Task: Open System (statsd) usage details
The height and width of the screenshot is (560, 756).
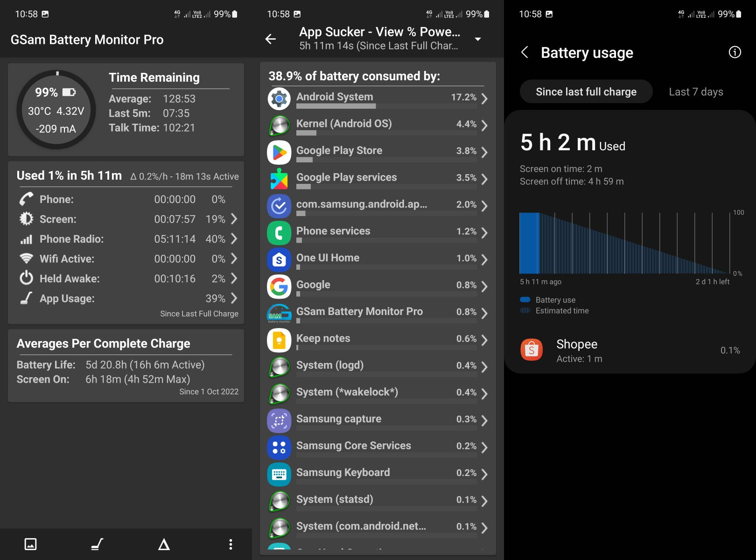Action: click(x=378, y=501)
